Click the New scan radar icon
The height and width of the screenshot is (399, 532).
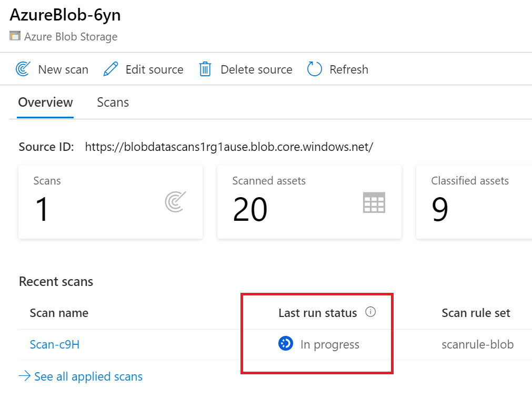(x=23, y=69)
